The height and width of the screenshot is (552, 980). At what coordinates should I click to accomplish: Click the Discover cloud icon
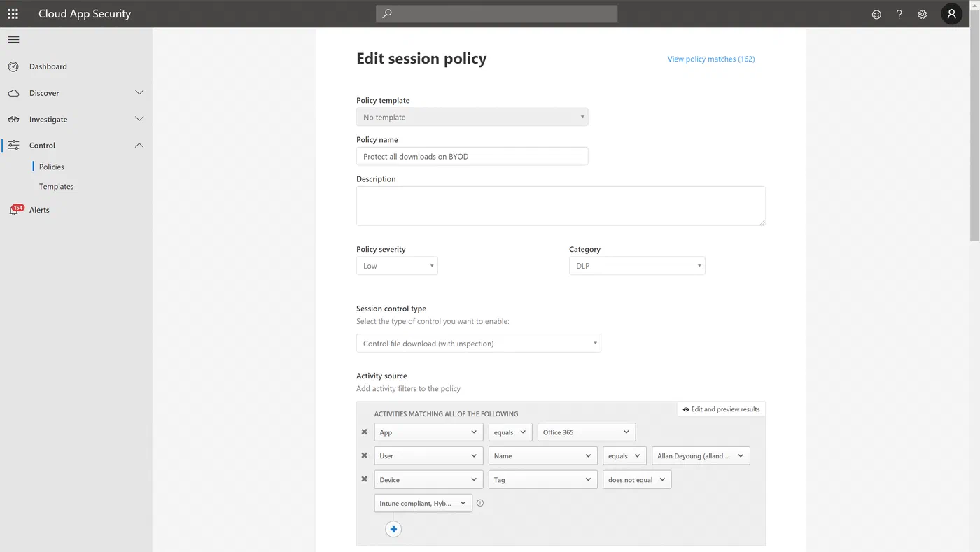coord(13,93)
